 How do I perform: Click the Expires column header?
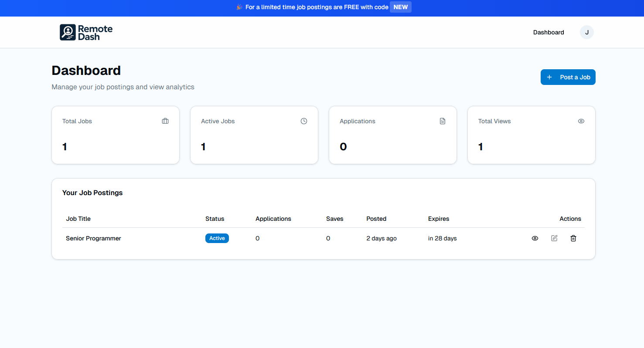click(x=439, y=219)
